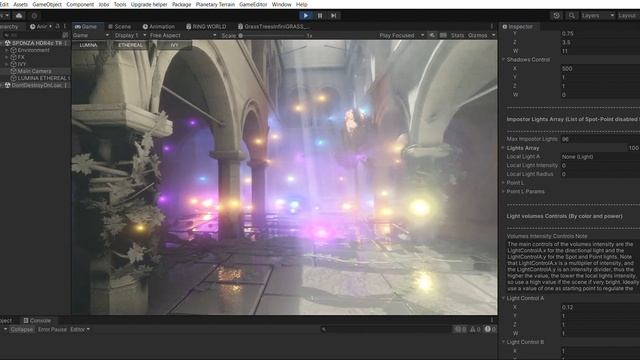Image resolution: width=640 pixels, height=360 pixels.
Task: Toggle Gizmos in Game view
Action: pos(478,36)
